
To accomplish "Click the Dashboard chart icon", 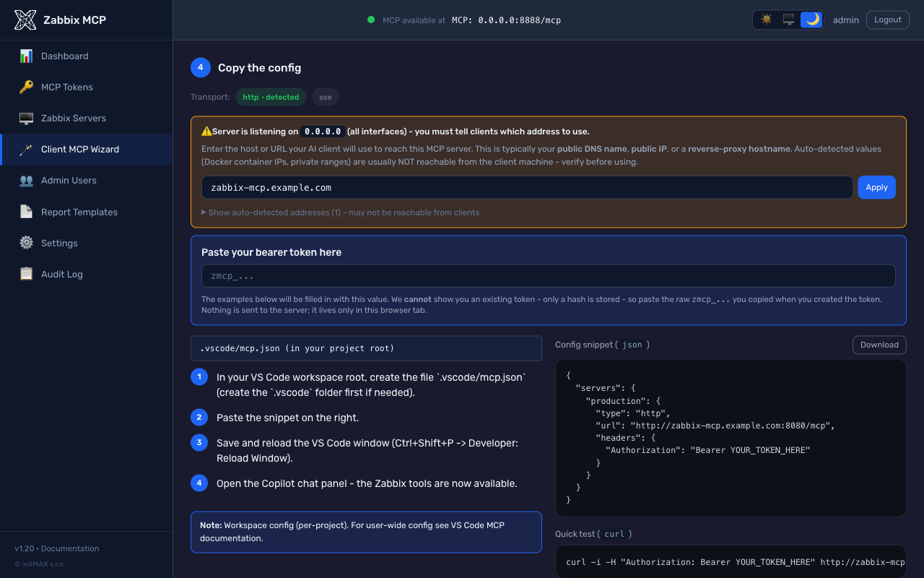I will 27,56.
